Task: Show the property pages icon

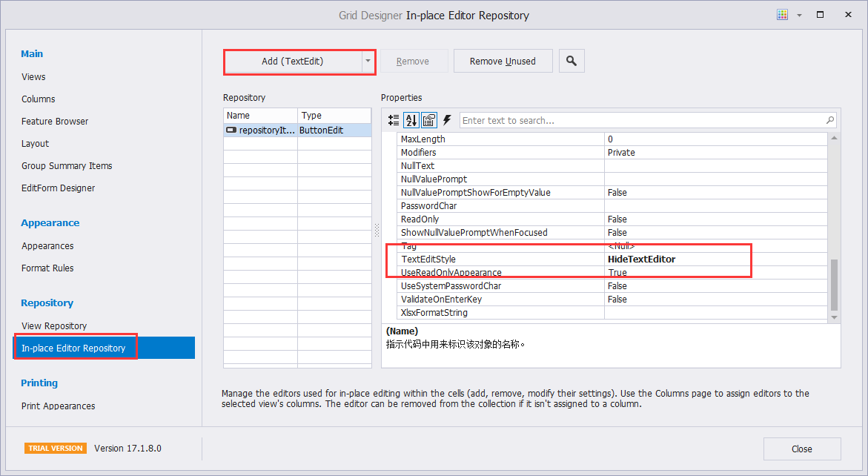Action: point(428,120)
